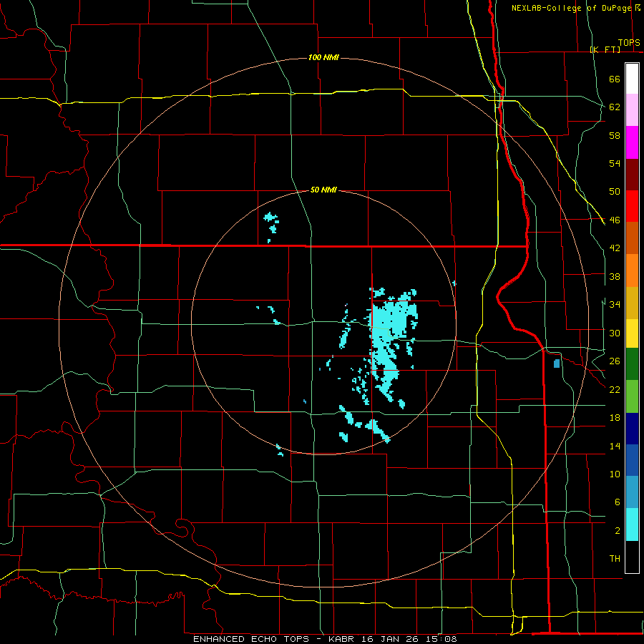644x644 pixels.
Task: Click the 54 legend value
Action: [x=615, y=163]
